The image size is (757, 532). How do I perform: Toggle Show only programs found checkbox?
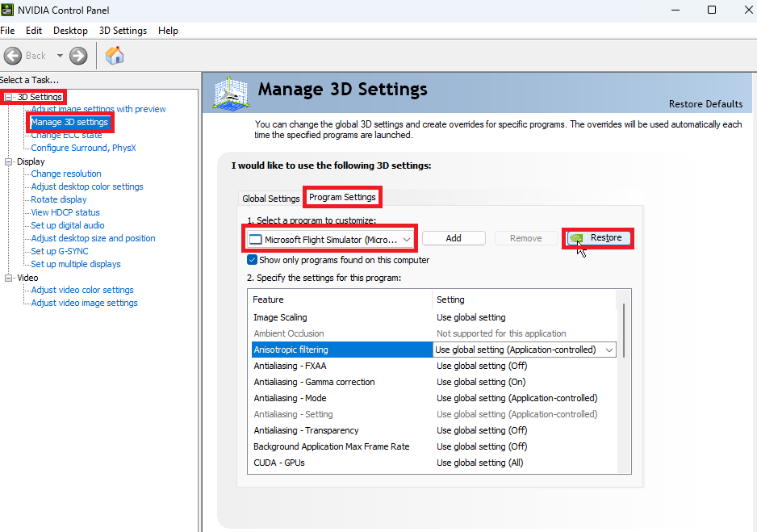[x=252, y=260]
